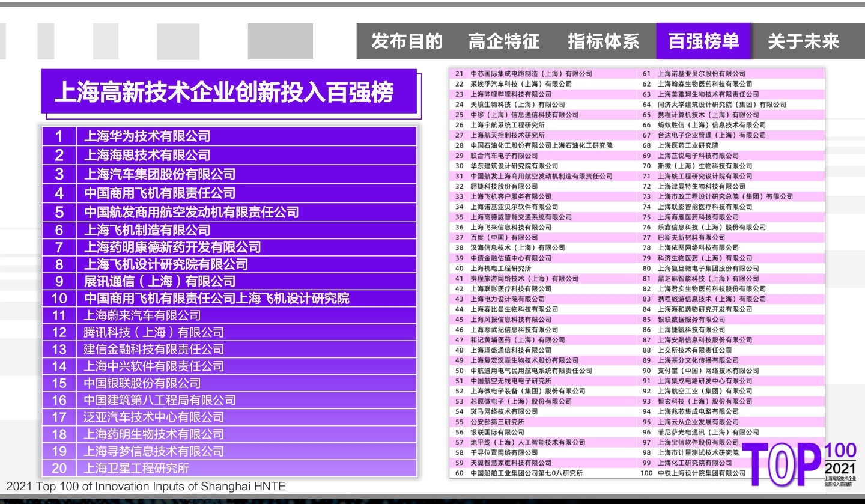Click 上海复旦微电子集团股份有限公司
Screen dimensions: 865x504
coord(708,268)
